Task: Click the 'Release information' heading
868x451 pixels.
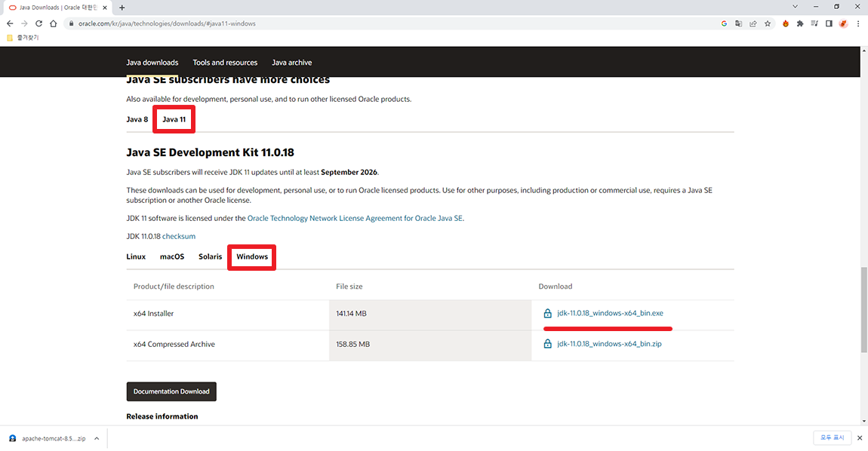Action: [x=162, y=417]
